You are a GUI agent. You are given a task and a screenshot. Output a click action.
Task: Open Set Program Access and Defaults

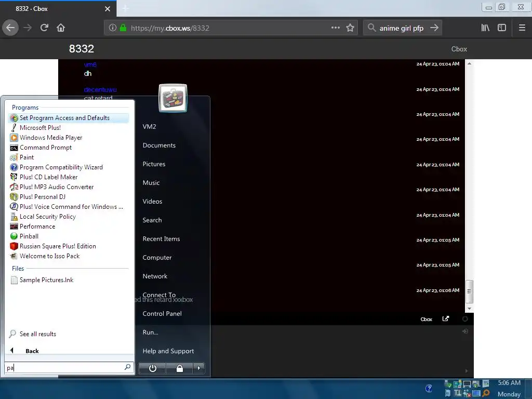68,118
